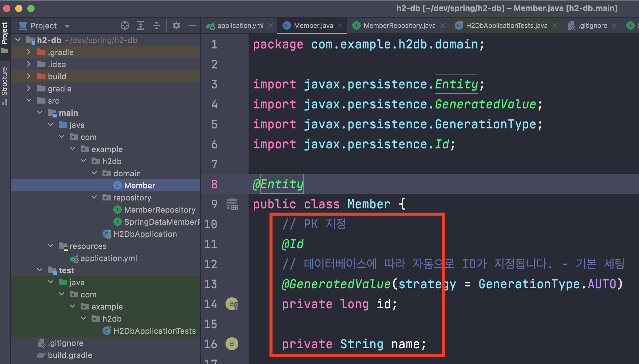Viewport: 639px width, 364px height.
Task: Click the Expand All icon in Project panel
Action: point(140,26)
